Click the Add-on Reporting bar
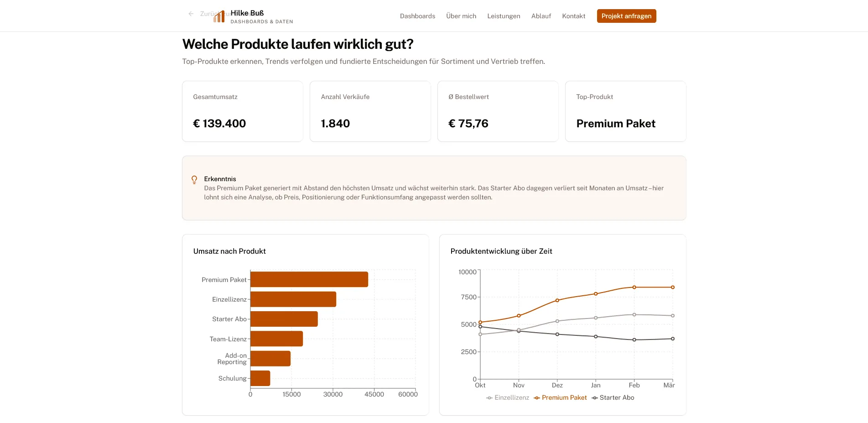Viewport: 868px width, 423px height. (270, 359)
